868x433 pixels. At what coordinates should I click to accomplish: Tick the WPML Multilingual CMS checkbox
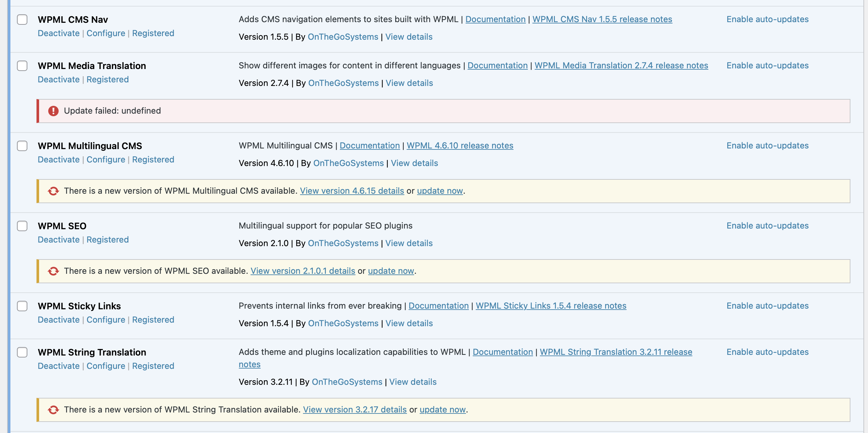point(22,146)
